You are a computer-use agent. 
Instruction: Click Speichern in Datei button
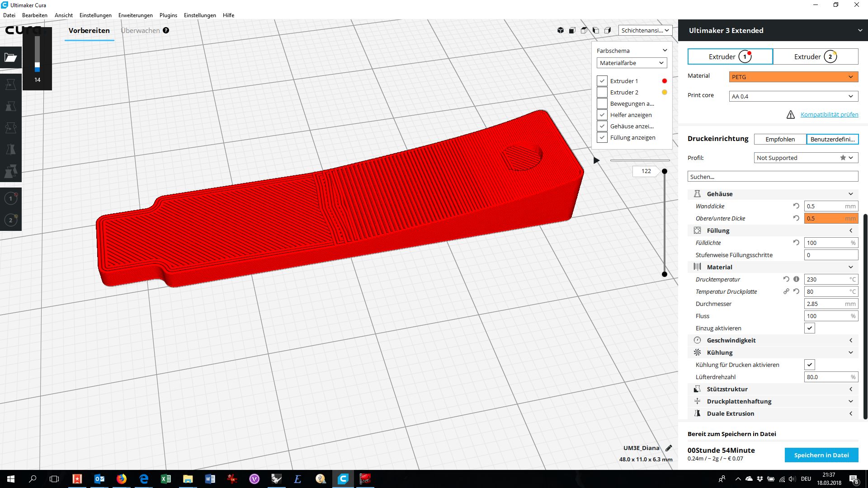[821, 455]
